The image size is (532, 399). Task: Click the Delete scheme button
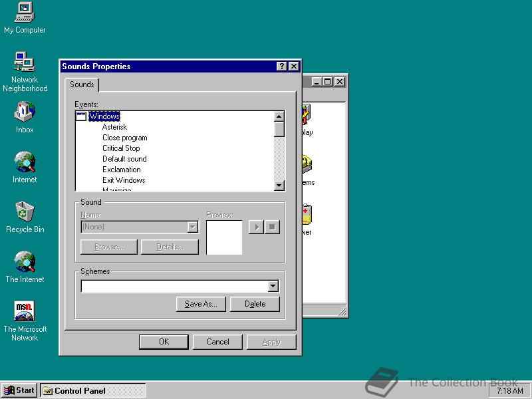[x=255, y=304]
